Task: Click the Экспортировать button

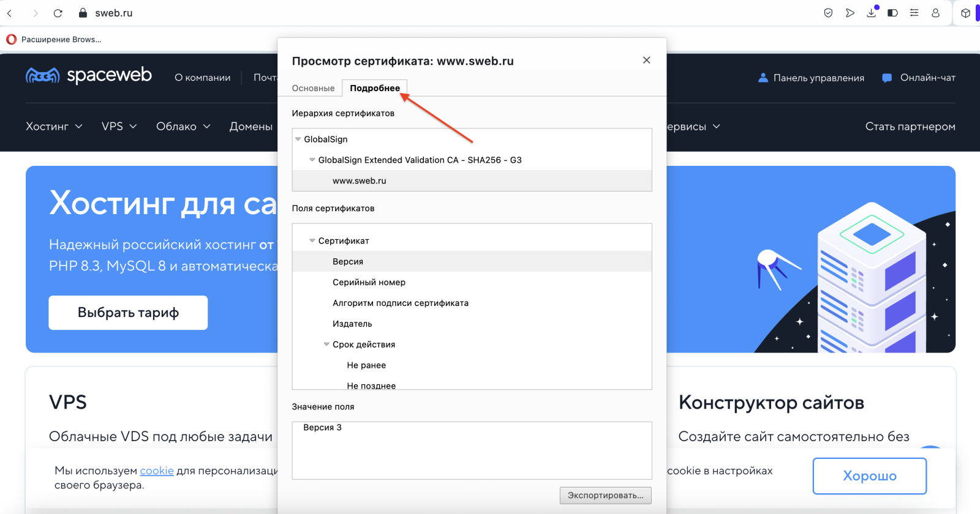Action: pyautogui.click(x=605, y=496)
